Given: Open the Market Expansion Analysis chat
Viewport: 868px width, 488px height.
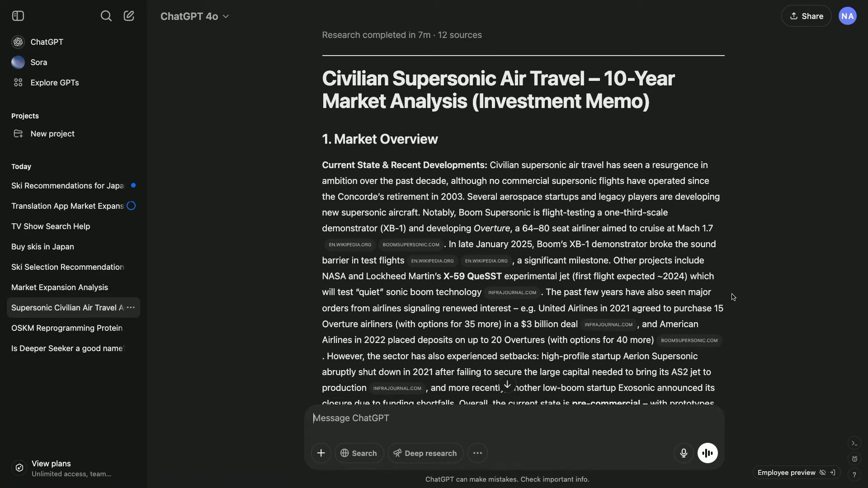Looking at the screenshot, I should pyautogui.click(x=60, y=287).
